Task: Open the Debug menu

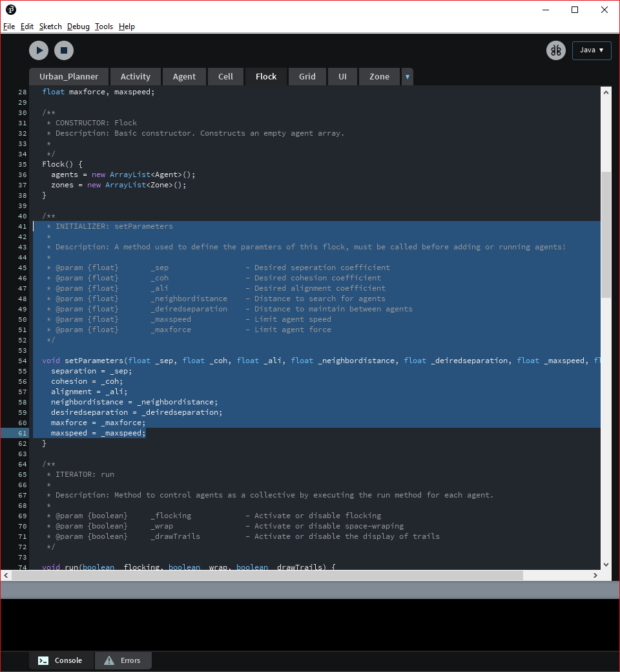Action: (78, 26)
